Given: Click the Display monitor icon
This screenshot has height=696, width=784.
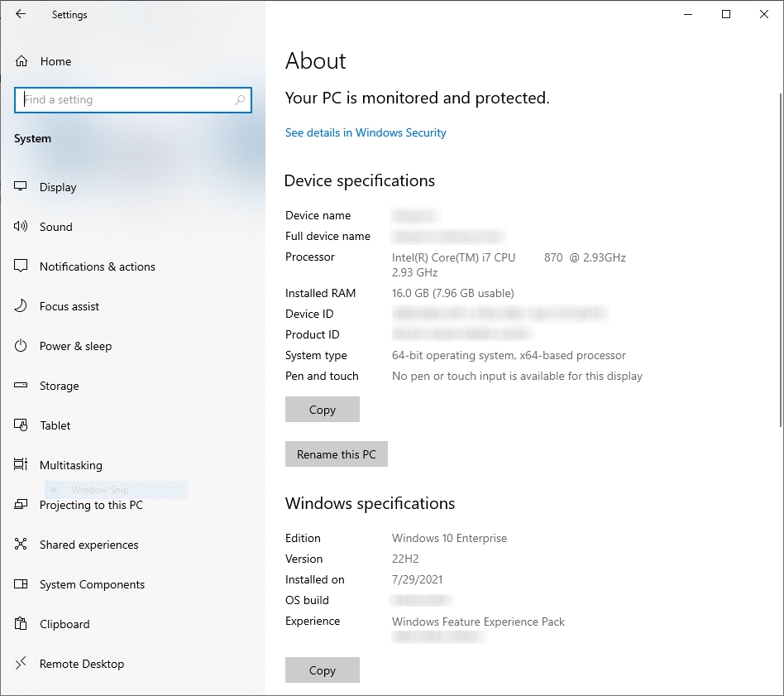Looking at the screenshot, I should click(x=22, y=187).
